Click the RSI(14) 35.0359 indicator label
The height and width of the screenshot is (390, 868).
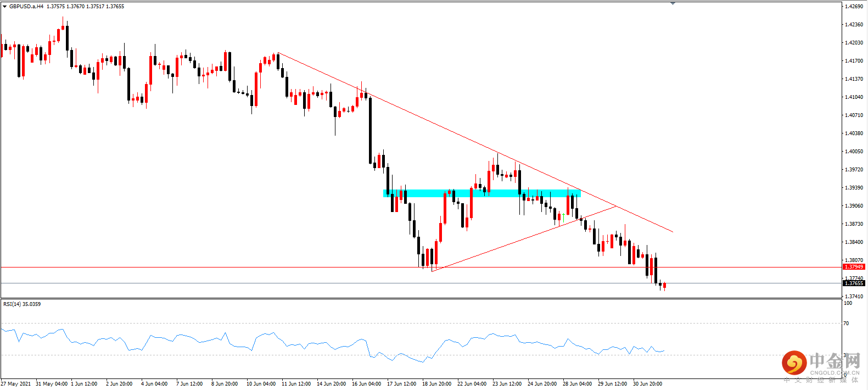click(22, 304)
